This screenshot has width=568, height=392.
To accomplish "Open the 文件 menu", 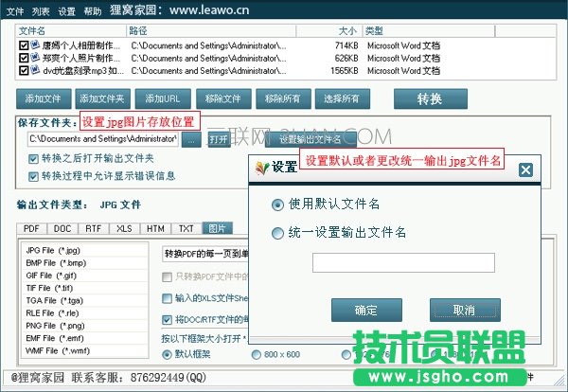I will [x=15, y=11].
